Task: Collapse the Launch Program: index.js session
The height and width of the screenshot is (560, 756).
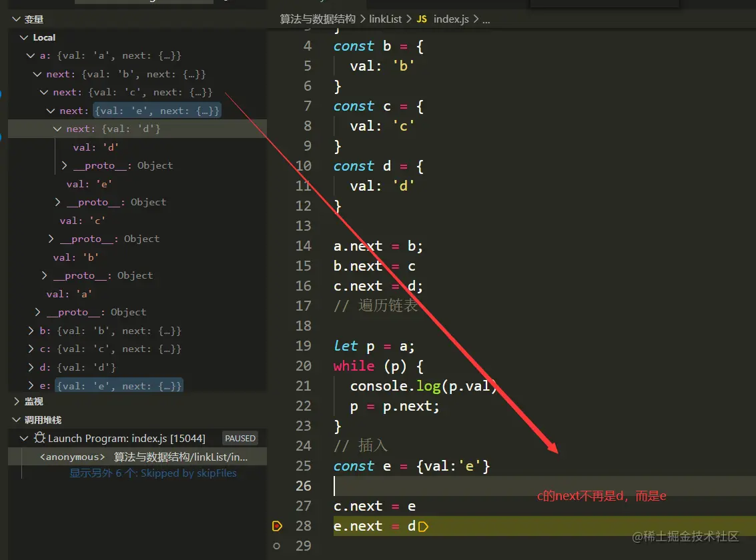Action: pyautogui.click(x=23, y=439)
